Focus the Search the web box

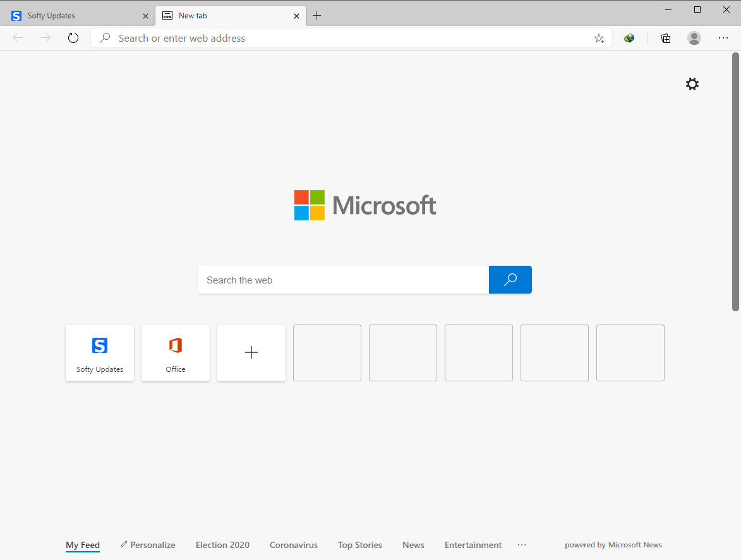tap(344, 280)
